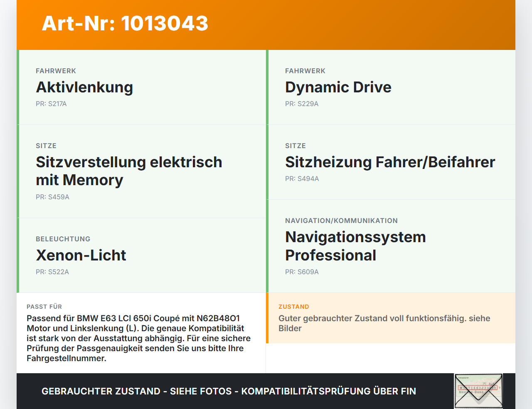Image resolution: width=532 pixels, height=409 pixels.
Task: Open the NAVIGATION/KOMMUNIKATION section
Action: (341, 221)
